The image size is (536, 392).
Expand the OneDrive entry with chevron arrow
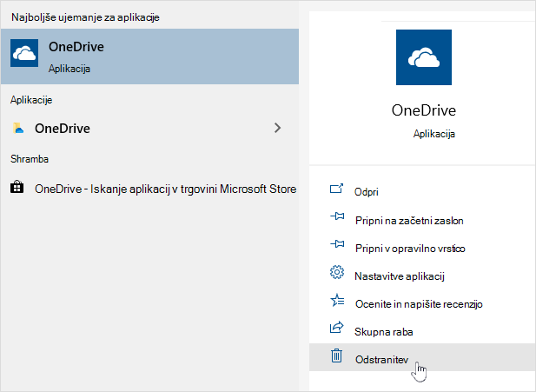[x=278, y=128]
